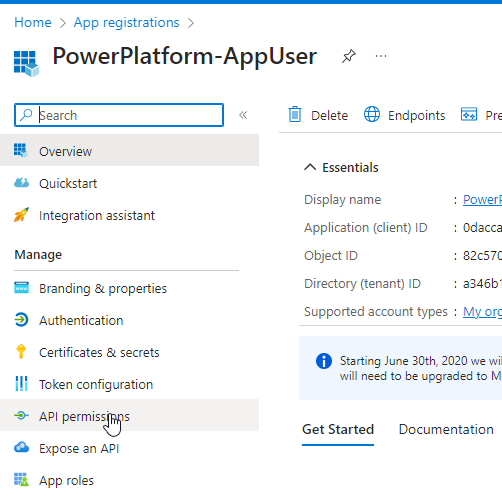Click the Starting June 30th, 2020 notice text
This screenshot has width=502, height=503.
click(x=421, y=368)
